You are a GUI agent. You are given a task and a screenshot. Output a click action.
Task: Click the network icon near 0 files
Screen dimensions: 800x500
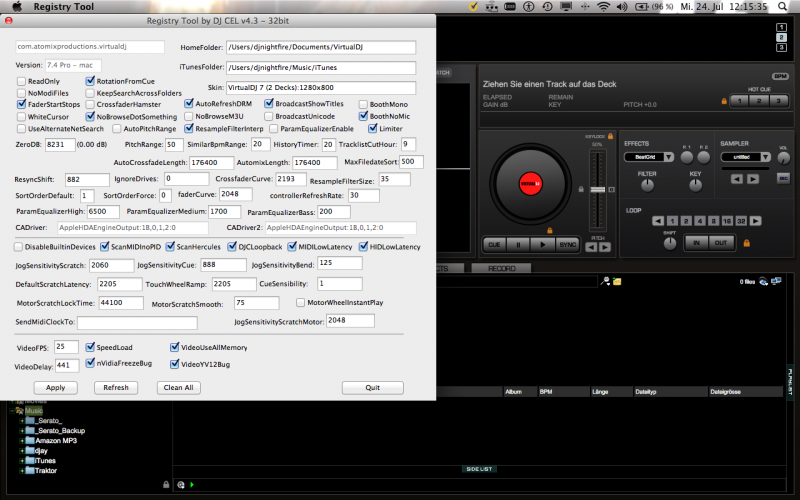point(777,281)
